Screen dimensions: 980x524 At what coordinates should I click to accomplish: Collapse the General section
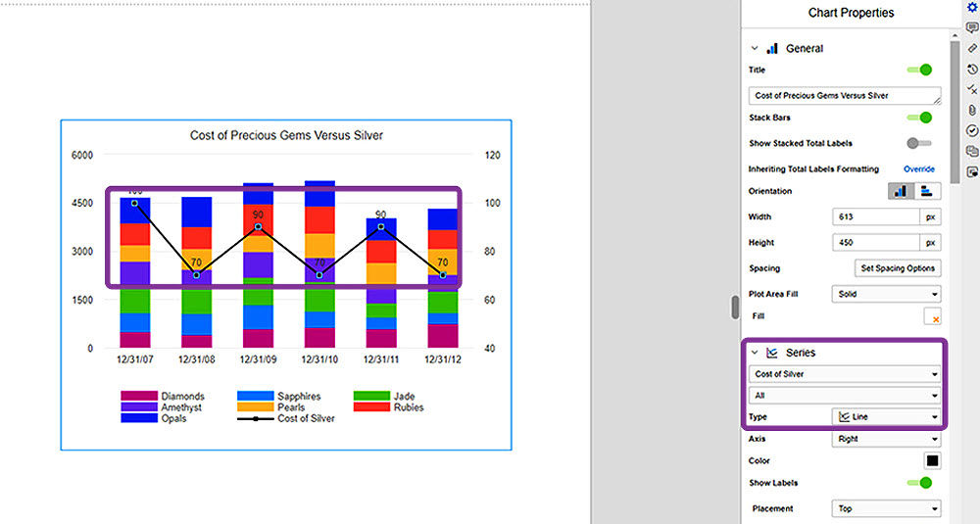755,48
